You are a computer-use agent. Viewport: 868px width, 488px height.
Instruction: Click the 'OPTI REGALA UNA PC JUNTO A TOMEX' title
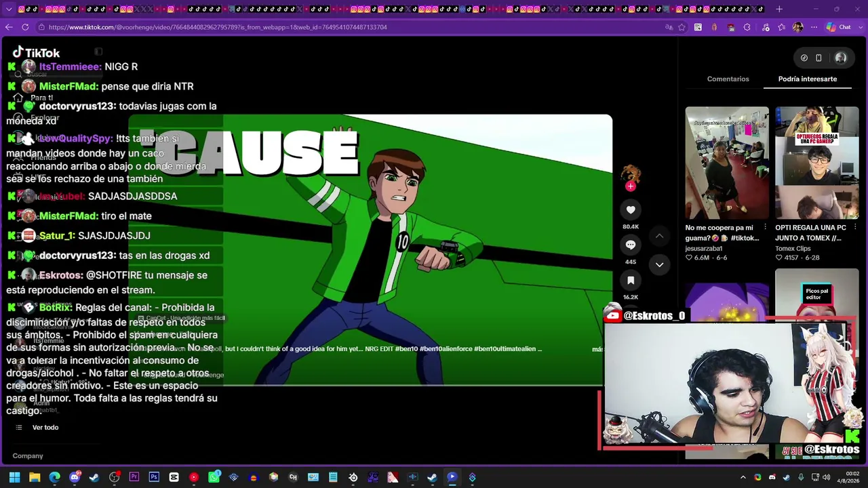[811, 233]
